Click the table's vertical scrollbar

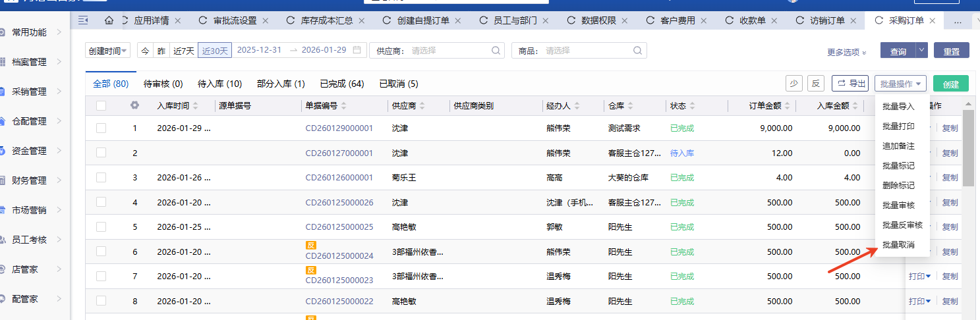[967, 148]
